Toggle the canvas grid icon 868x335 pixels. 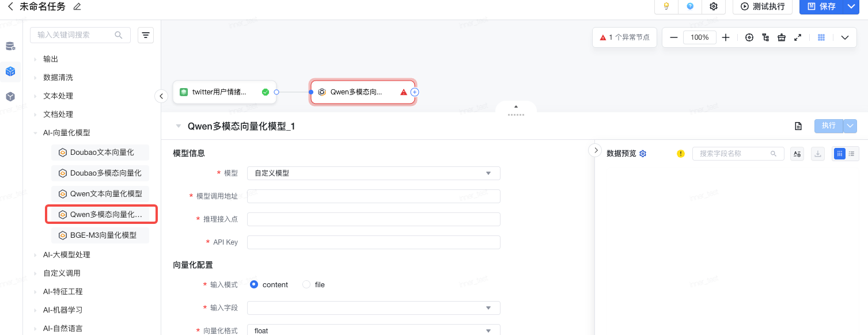822,37
